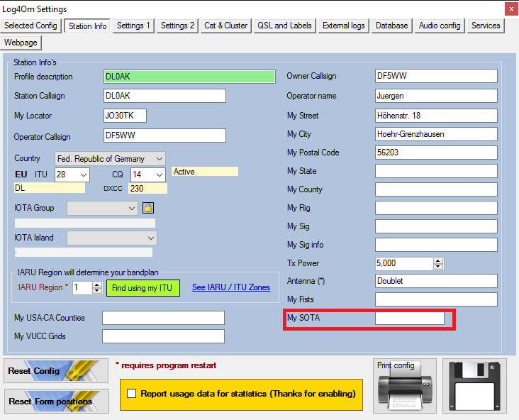Open the Settings 2 tab
This screenshot has height=420, width=519.
tap(177, 26)
